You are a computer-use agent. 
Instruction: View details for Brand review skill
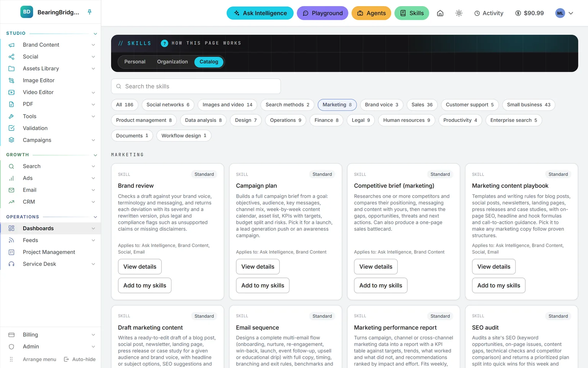(x=140, y=267)
